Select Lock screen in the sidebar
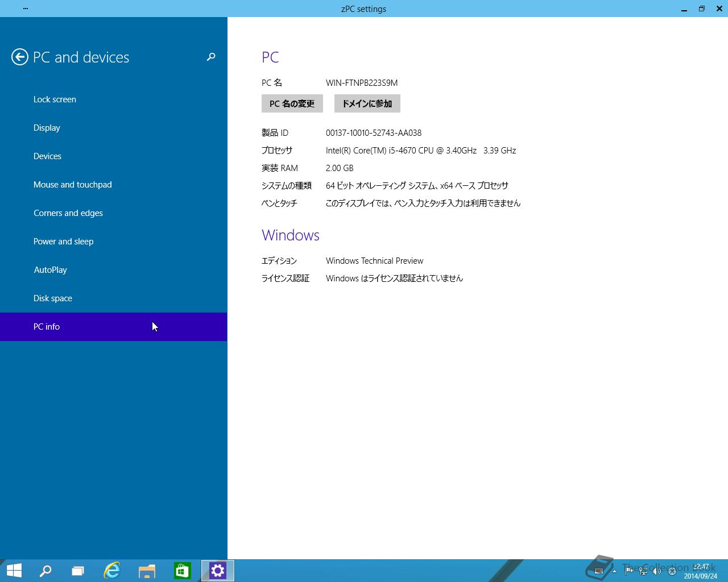This screenshot has width=728, height=582. 114,99
